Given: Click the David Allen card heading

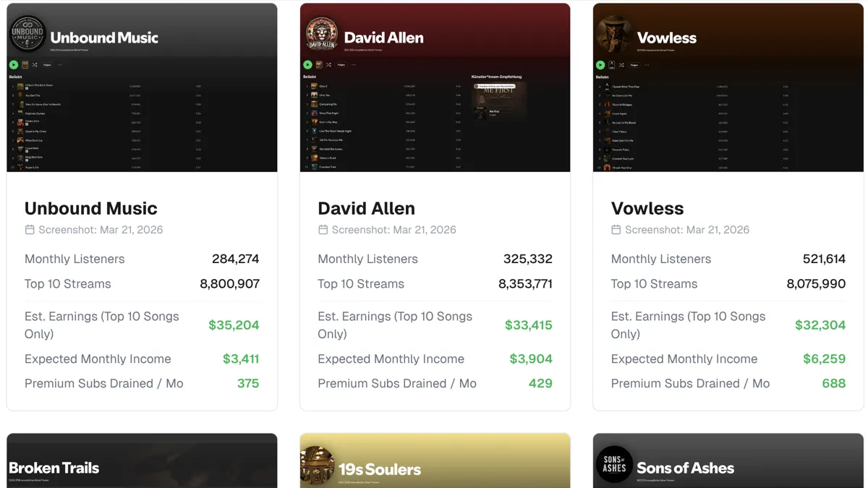Looking at the screenshot, I should (366, 208).
